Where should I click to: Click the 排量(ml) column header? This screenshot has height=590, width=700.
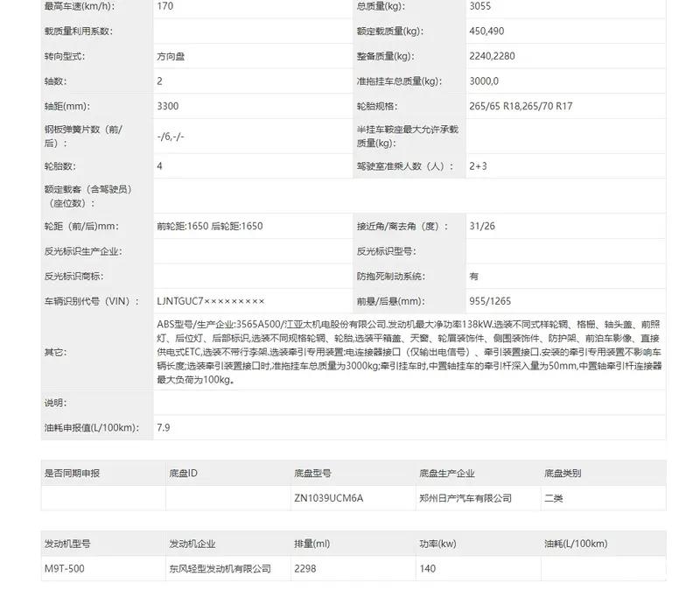pyautogui.click(x=311, y=544)
